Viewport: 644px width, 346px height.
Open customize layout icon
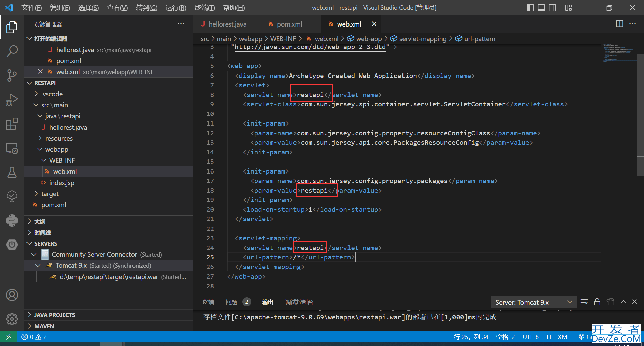[568, 8]
